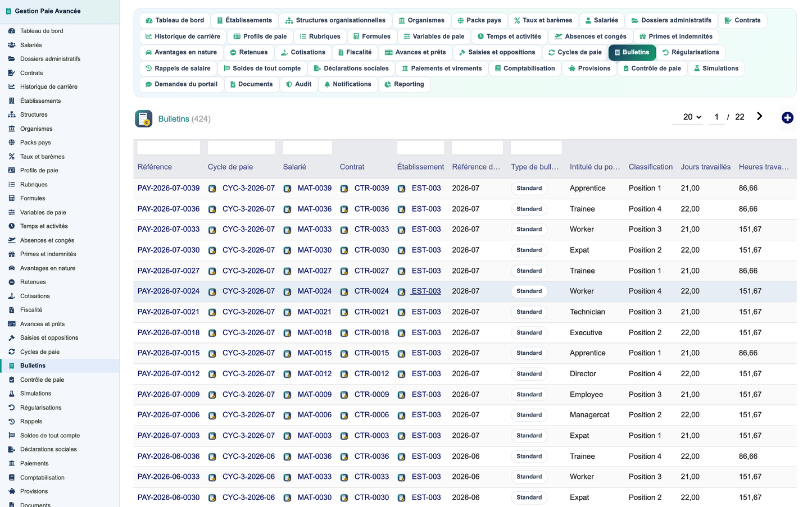The width and height of the screenshot is (812, 507).
Task: Switch to the Taux et barèmes tab
Action: pos(543,20)
